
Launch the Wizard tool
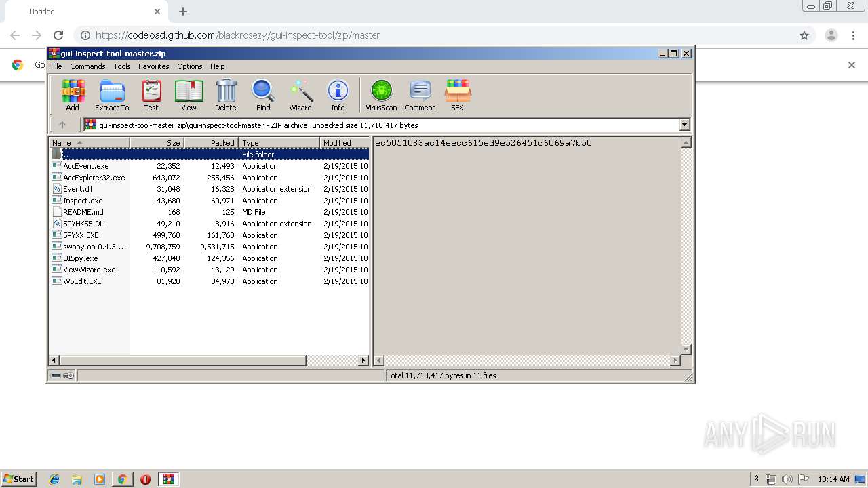tap(300, 95)
